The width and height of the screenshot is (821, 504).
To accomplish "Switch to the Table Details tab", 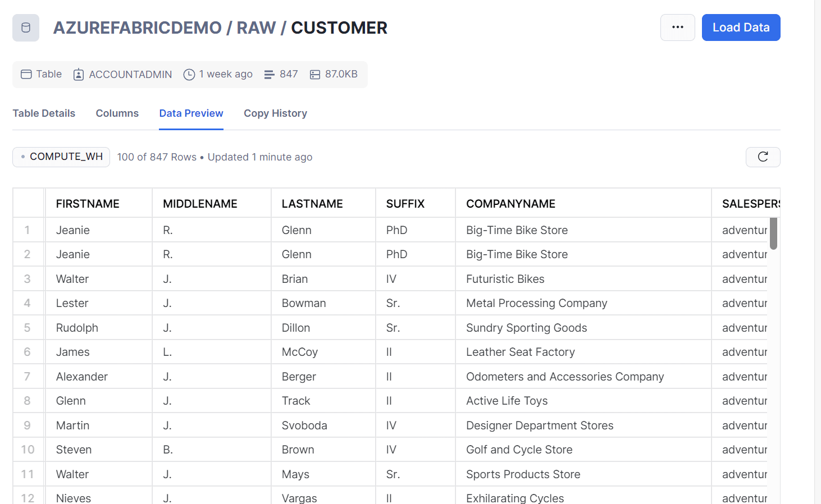I will (x=44, y=113).
